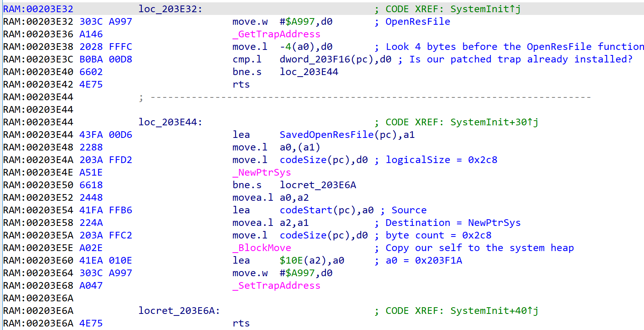The width and height of the screenshot is (644, 330).
Task: Click the -4(a0),d0 operand
Action: pyautogui.click(x=306, y=47)
